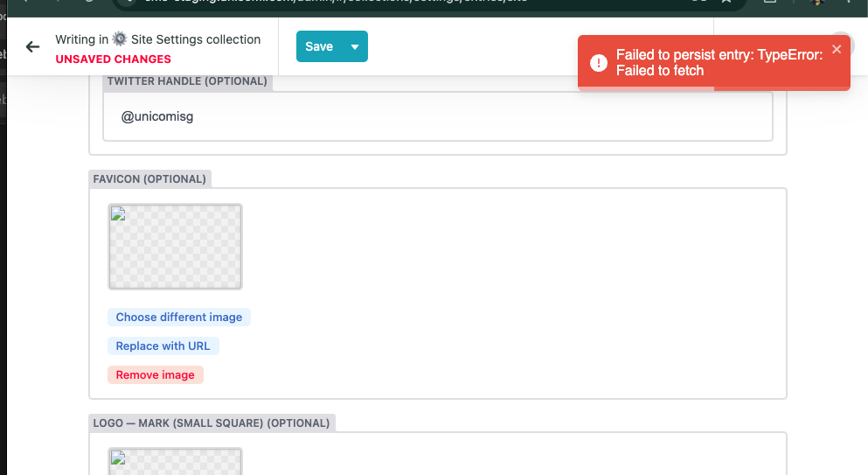Click the Favicon (Optional) field label
This screenshot has height=475, width=868.
tap(149, 179)
